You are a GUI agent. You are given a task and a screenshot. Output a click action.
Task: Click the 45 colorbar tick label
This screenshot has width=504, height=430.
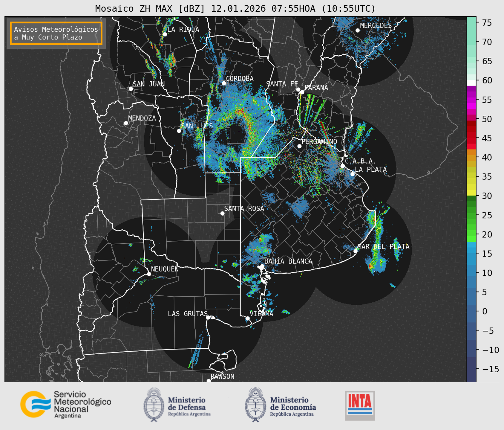click(x=487, y=138)
